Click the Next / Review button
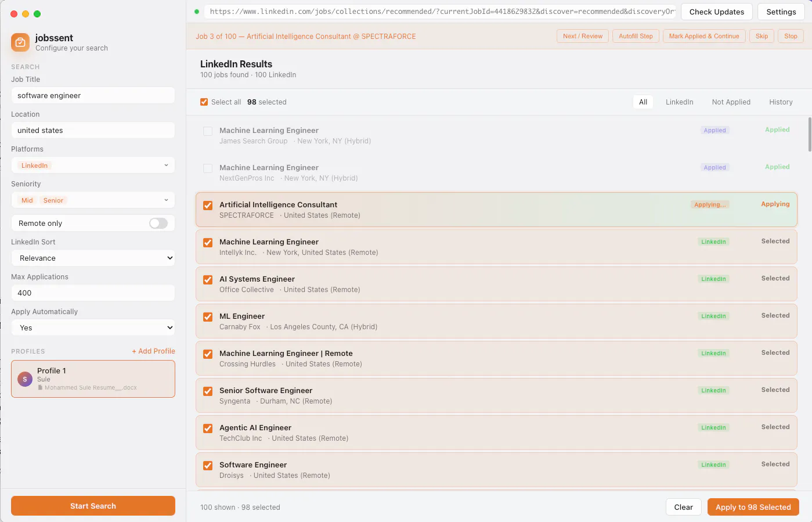812x522 pixels. (583, 36)
